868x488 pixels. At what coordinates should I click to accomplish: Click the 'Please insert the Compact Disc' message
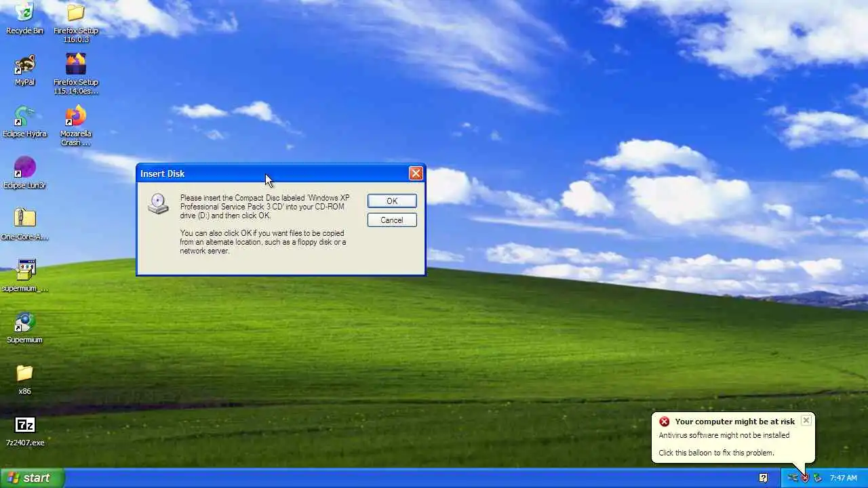pyautogui.click(x=264, y=207)
